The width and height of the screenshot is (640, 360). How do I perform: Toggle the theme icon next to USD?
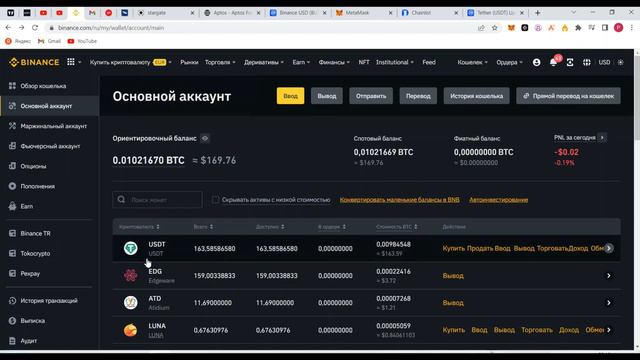tap(620, 62)
